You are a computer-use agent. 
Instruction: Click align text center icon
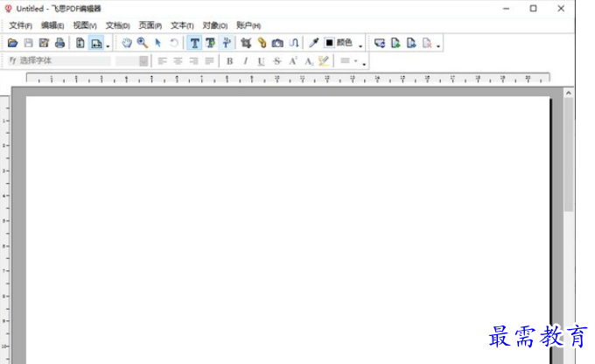tap(178, 60)
